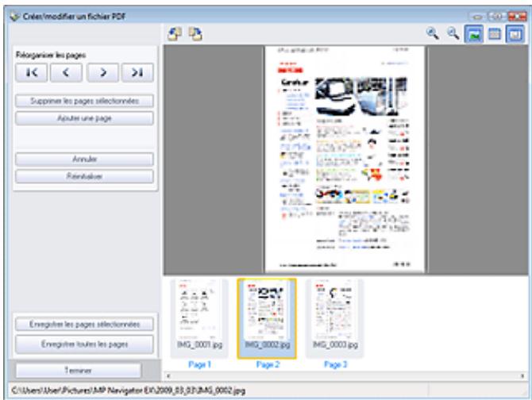Move selected page one position forward
The height and width of the screenshot is (400, 532).
pyautogui.click(x=102, y=72)
